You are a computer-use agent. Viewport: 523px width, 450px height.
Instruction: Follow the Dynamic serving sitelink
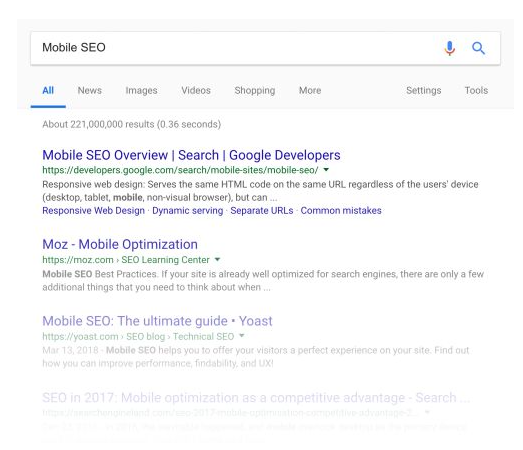(187, 210)
